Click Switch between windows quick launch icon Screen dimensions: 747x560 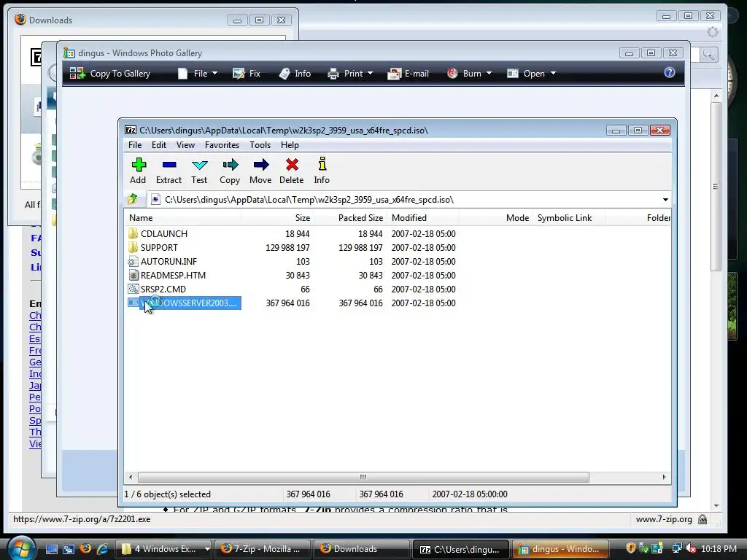(x=69, y=549)
